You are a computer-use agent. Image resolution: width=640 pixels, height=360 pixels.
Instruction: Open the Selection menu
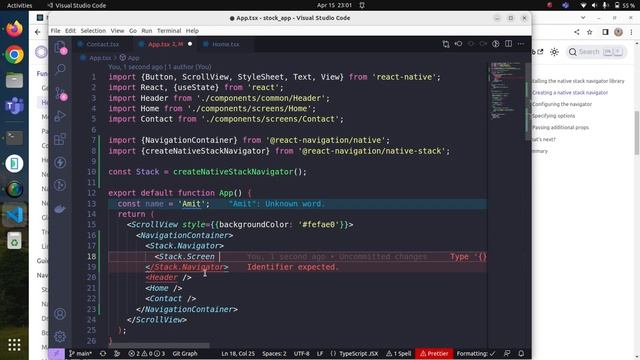(x=93, y=31)
